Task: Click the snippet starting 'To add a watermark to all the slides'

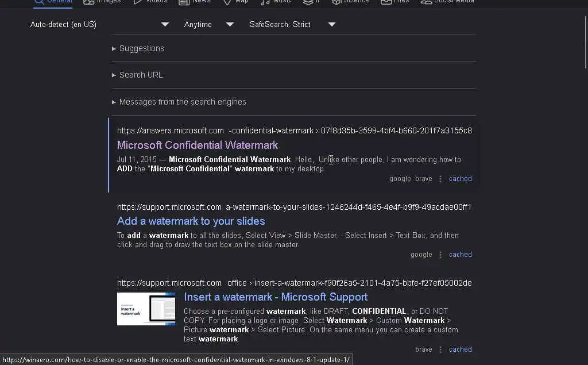Action: 288,240
